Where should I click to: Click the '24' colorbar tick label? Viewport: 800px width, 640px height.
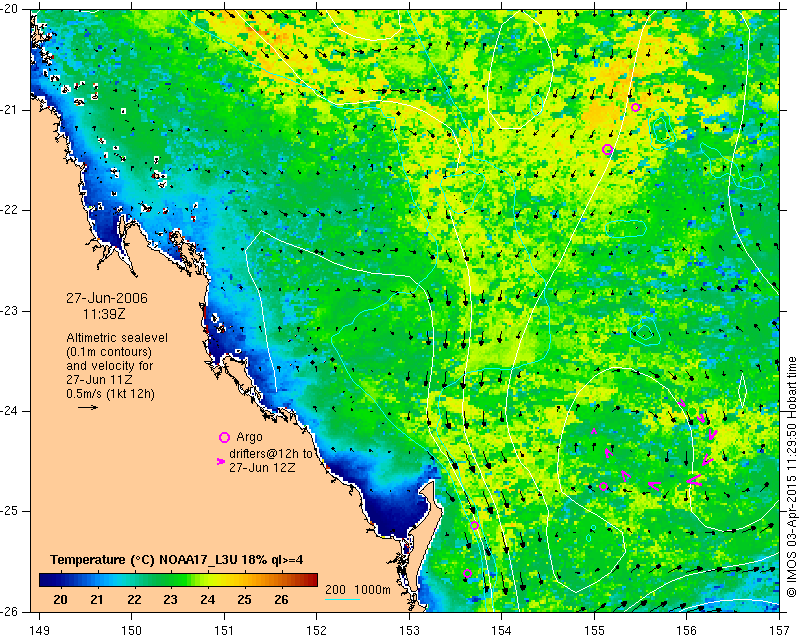click(208, 599)
